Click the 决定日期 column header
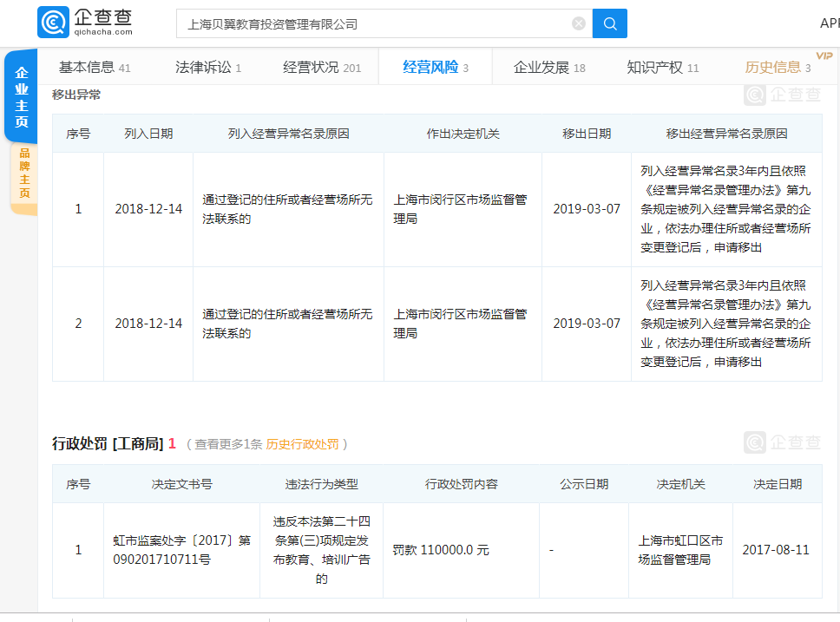This screenshot has height=622, width=840. [x=778, y=484]
